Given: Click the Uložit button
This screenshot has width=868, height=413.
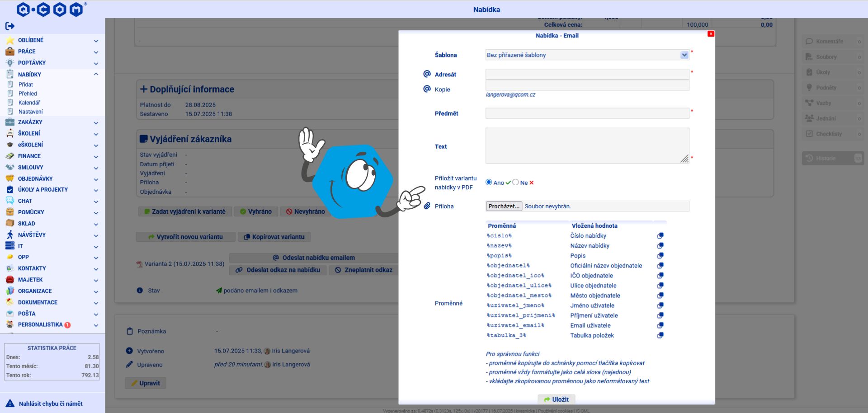Looking at the screenshot, I should [x=557, y=399].
